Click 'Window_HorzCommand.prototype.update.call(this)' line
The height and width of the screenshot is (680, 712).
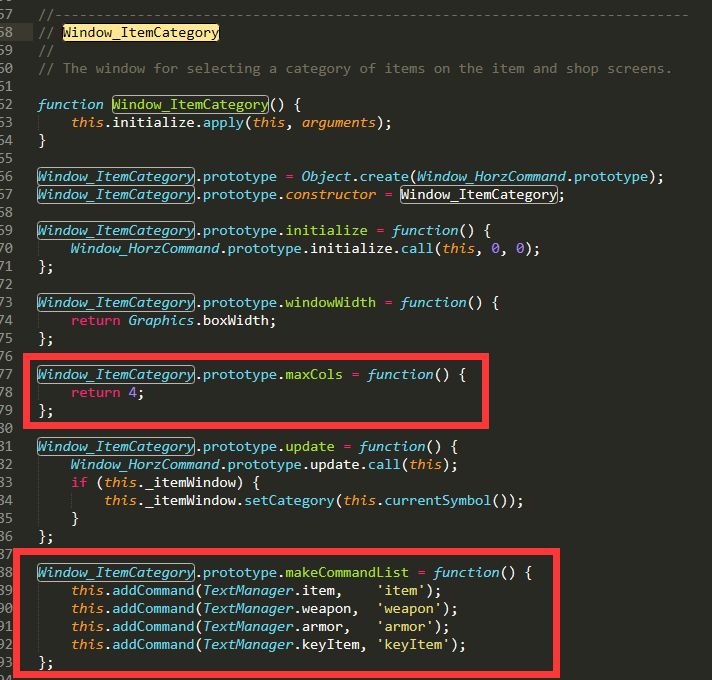[264, 465]
